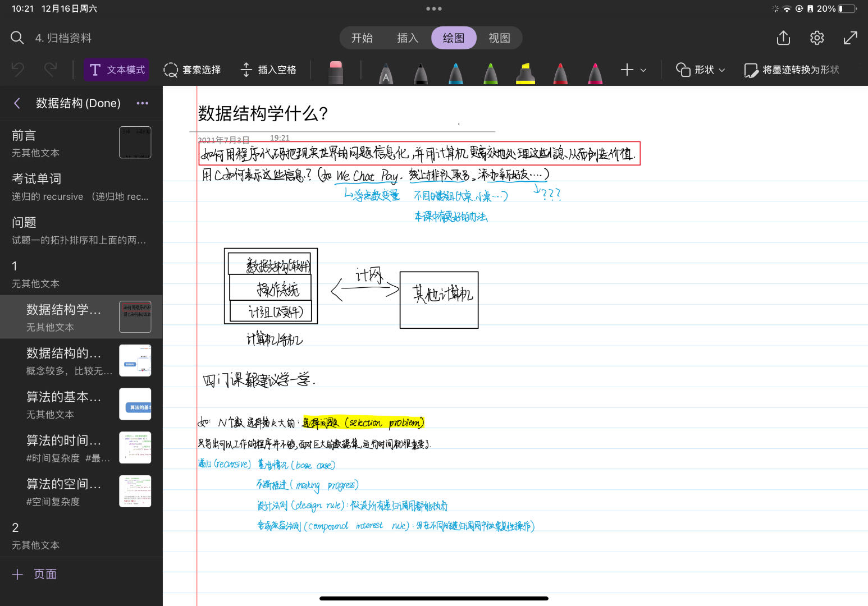Open the share icon
This screenshot has width=868, height=606.
coord(783,38)
